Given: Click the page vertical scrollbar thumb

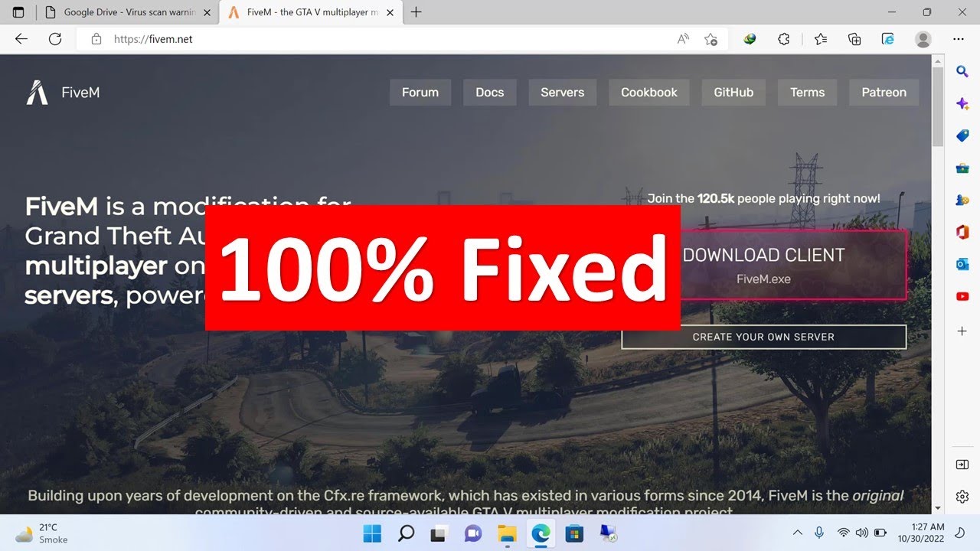Looking at the screenshot, I should [x=938, y=107].
